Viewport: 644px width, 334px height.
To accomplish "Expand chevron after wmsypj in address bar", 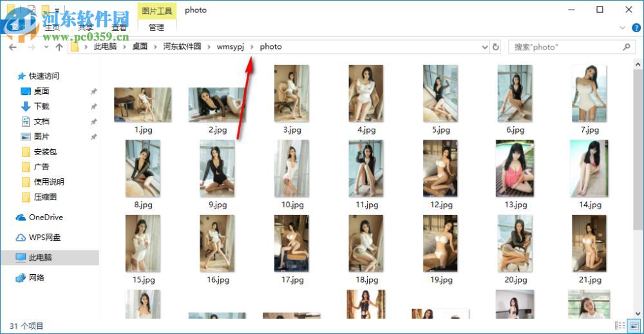I will pos(252,47).
